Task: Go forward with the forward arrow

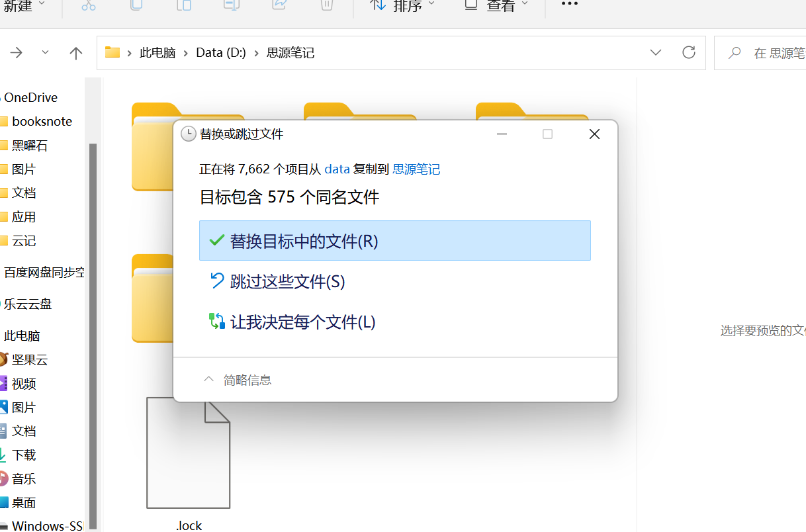Action: click(x=17, y=53)
